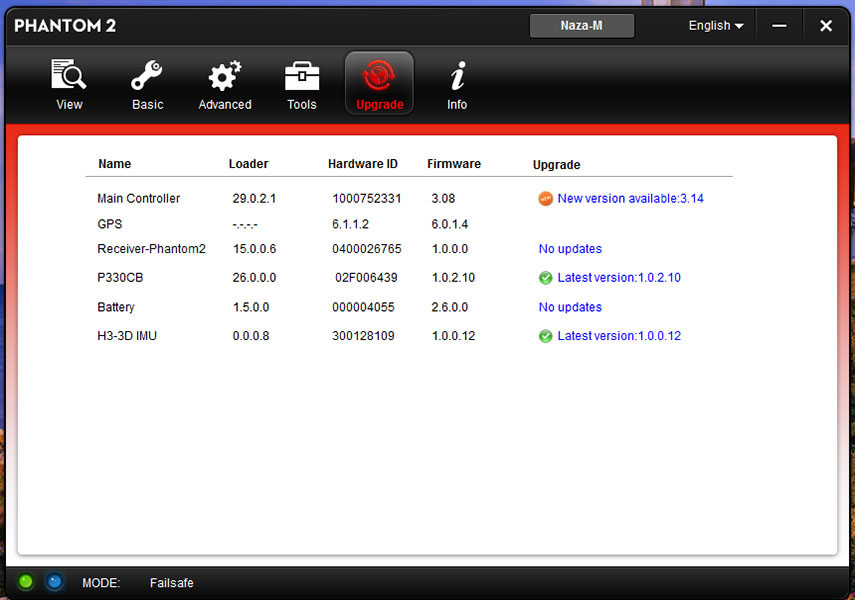Viewport: 855px width, 600px height.
Task: Switch to the Advanced tab label
Action: pos(225,104)
